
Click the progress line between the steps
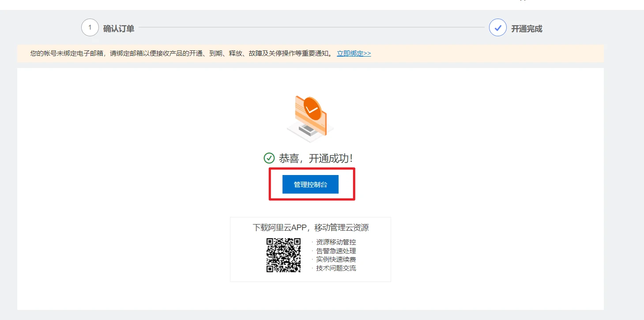pyautogui.click(x=309, y=27)
